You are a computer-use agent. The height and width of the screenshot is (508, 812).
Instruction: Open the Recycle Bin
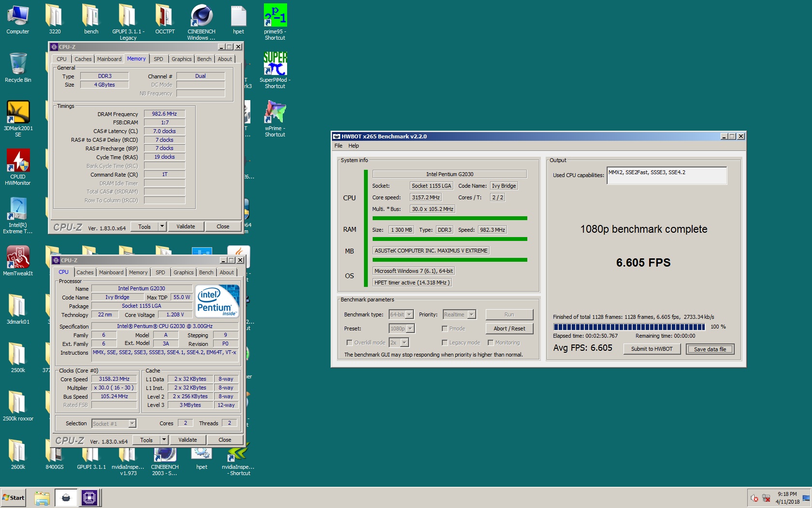point(18,68)
